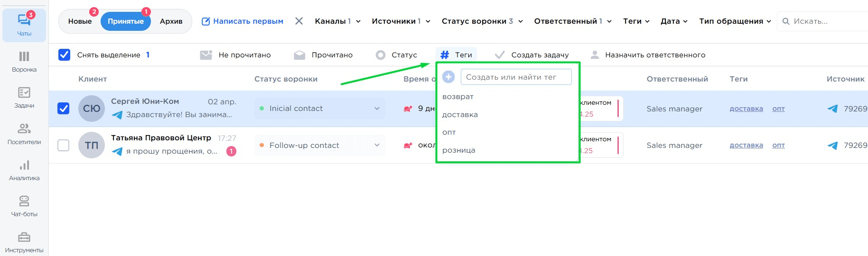
Task: Open the Ответственный filter dropdown
Action: (573, 21)
